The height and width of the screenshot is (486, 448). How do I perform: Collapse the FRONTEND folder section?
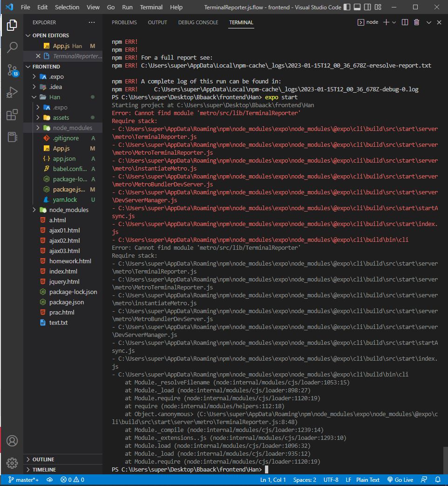[x=63, y=67]
